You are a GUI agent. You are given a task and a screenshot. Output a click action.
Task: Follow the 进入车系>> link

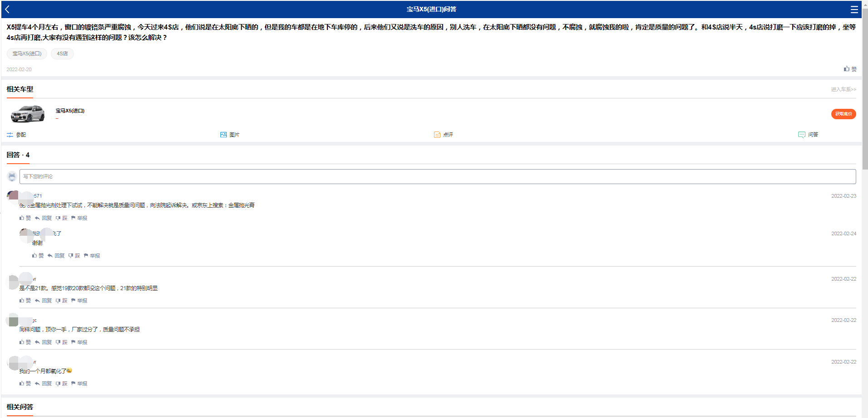point(844,89)
